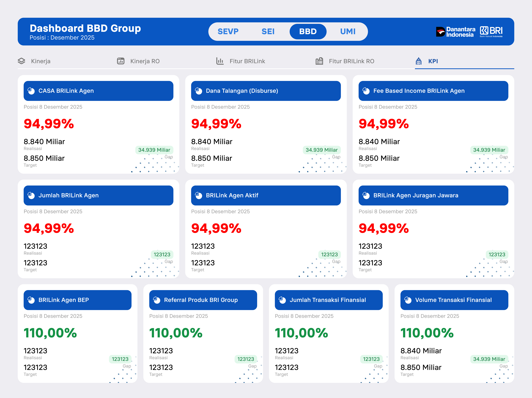Click the 34.939 Miliar gap badge on Fee Based Income
532x398 pixels.
coord(489,150)
